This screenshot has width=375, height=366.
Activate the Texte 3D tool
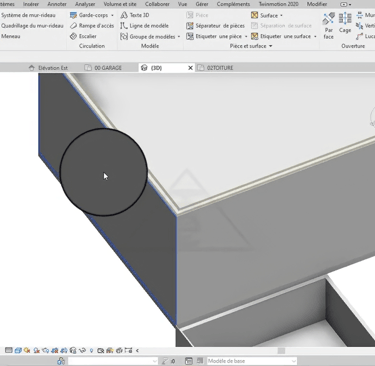point(135,15)
